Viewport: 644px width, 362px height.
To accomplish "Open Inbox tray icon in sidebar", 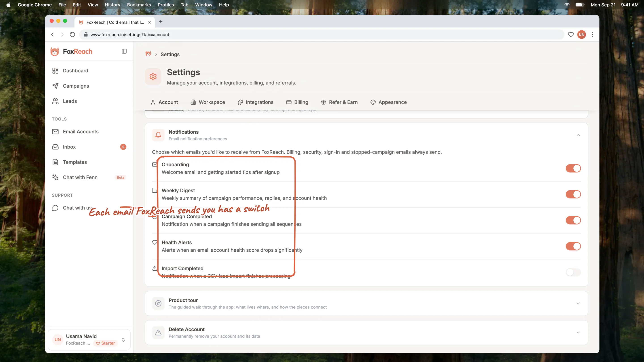I will click(55, 147).
